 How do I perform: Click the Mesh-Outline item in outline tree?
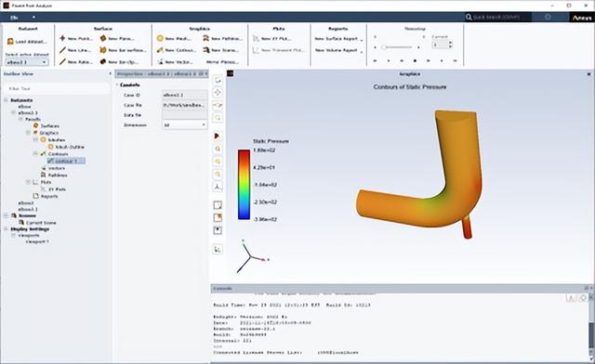click(x=66, y=147)
